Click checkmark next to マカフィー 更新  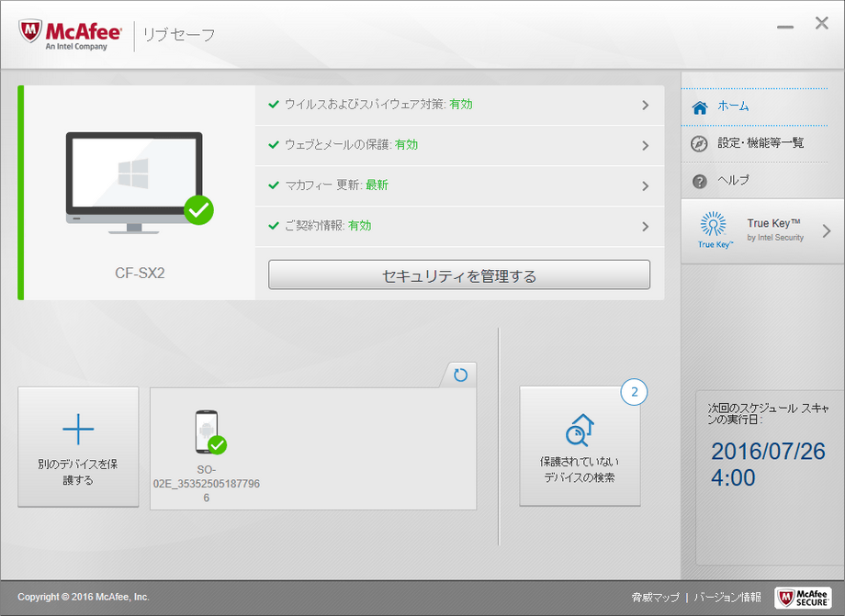pyautogui.click(x=274, y=185)
